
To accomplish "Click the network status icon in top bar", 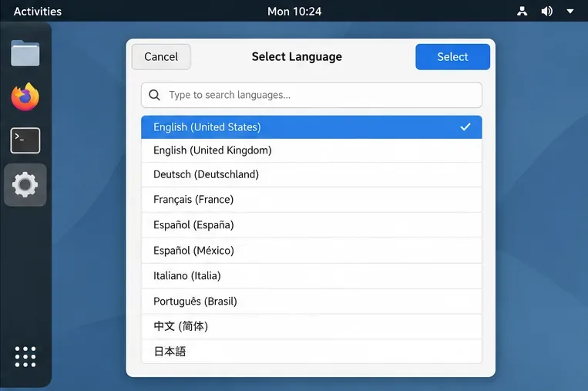I will [x=522, y=12].
